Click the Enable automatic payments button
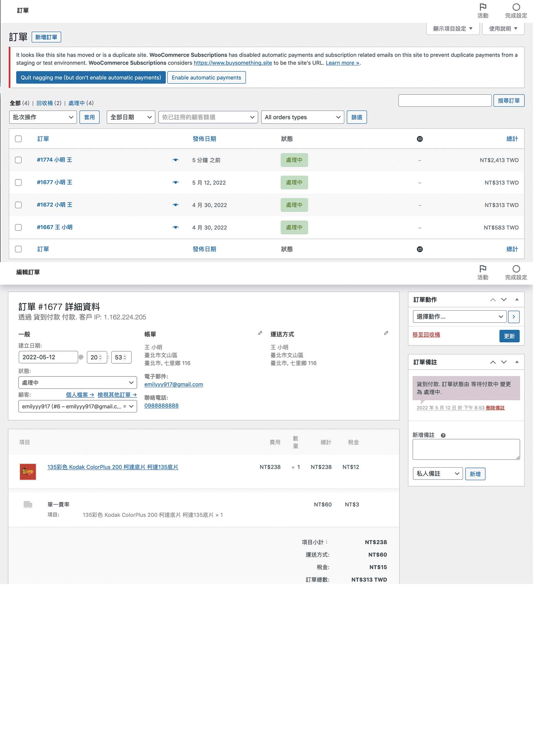Image resolution: width=533 pixels, height=756 pixels. pyautogui.click(x=206, y=78)
